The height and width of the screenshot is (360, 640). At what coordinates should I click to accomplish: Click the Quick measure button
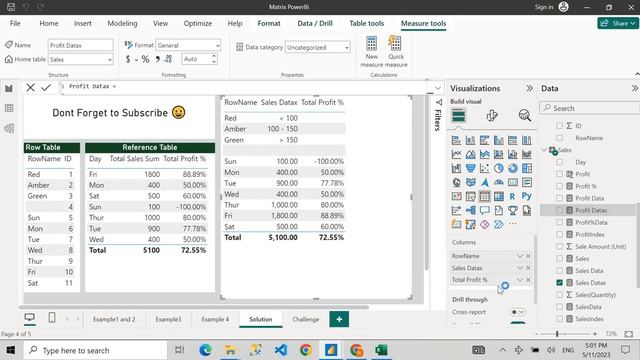[x=396, y=51]
